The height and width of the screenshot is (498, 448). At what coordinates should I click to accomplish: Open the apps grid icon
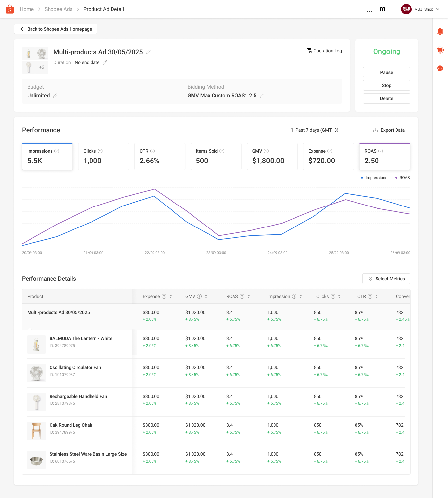369,9
